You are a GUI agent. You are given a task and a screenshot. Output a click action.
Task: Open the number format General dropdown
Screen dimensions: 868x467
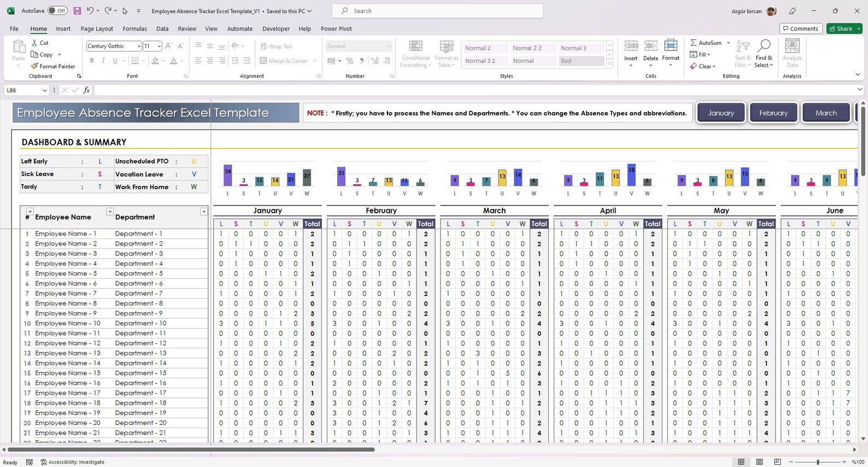point(389,46)
